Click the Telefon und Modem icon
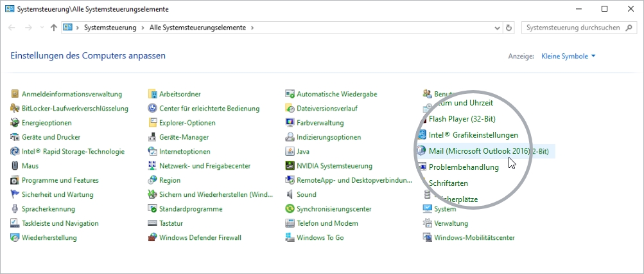 pyautogui.click(x=290, y=223)
